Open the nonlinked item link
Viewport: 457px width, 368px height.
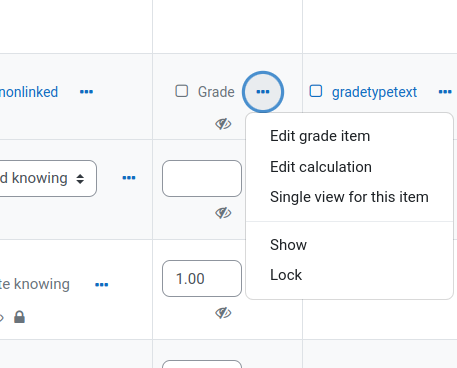(29, 92)
